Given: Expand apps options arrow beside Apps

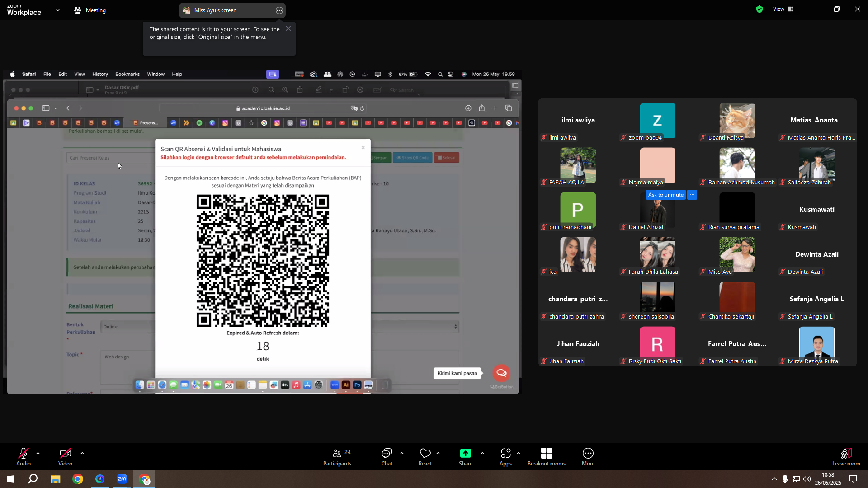Looking at the screenshot, I should coord(519,453).
